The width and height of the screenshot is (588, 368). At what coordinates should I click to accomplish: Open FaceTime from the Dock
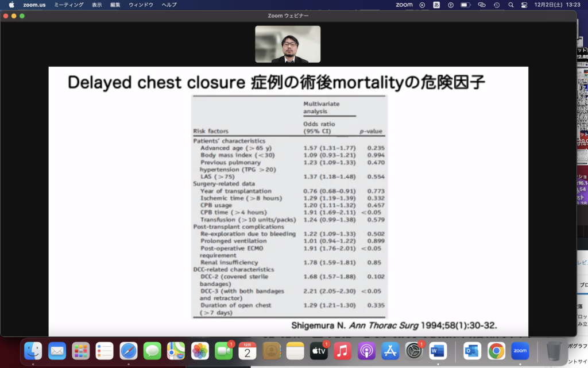(x=223, y=350)
